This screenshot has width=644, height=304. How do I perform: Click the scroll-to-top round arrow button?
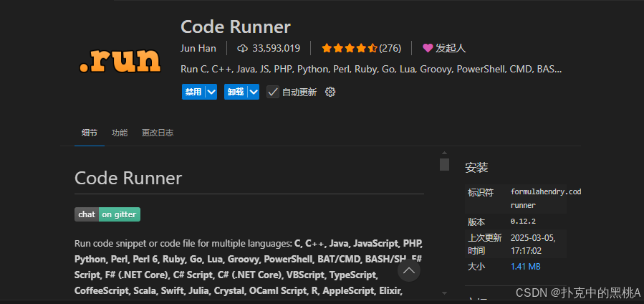coord(409,270)
